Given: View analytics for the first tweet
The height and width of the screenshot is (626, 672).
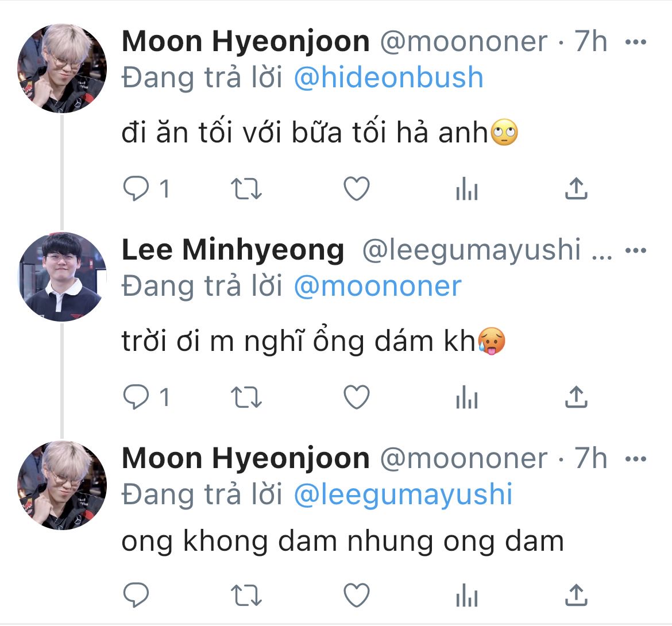Looking at the screenshot, I should point(466,189).
